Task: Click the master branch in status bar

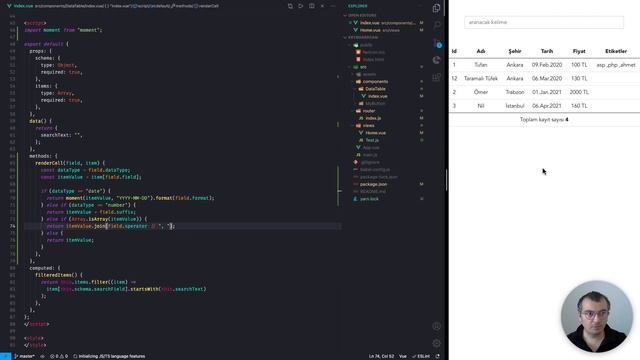Action: [x=24, y=356]
